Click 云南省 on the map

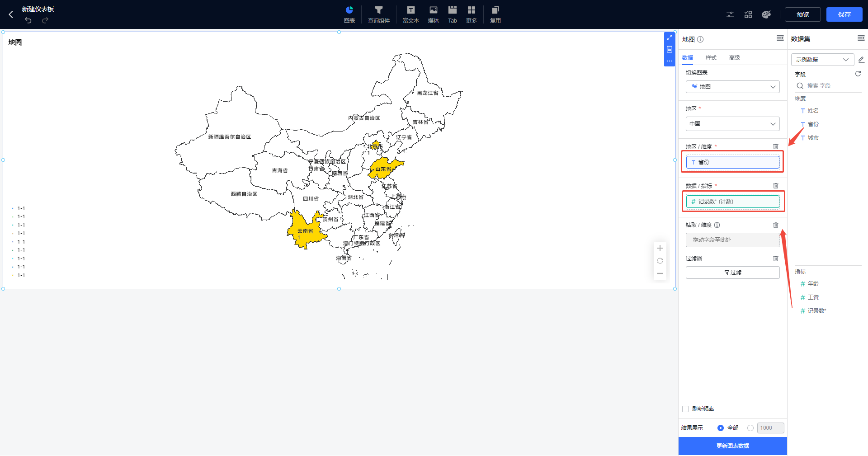(x=305, y=230)
